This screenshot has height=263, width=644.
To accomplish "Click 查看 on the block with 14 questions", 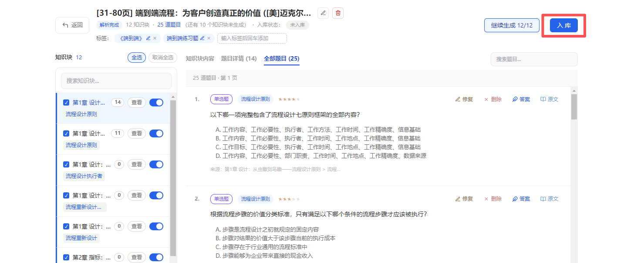I will pyautogui.click(x=137, y=102).
